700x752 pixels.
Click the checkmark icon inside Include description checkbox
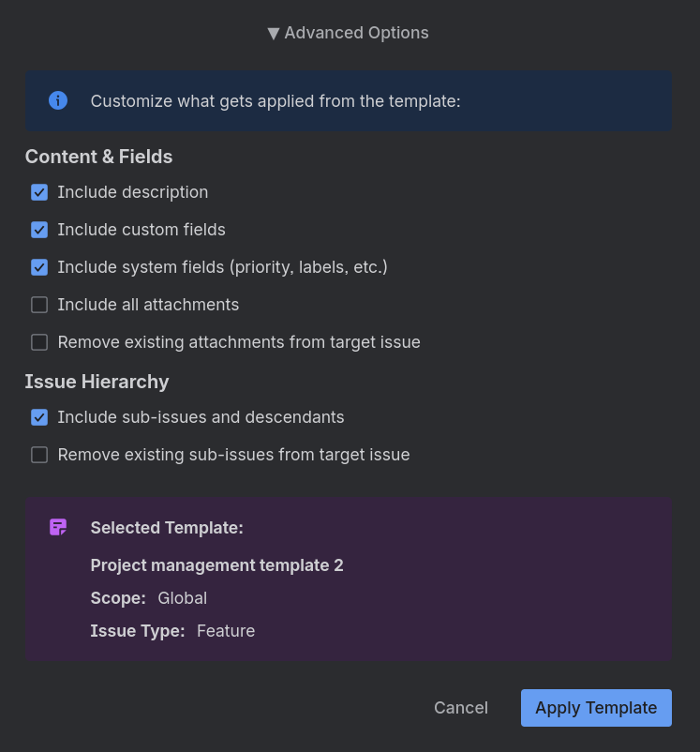click(39, 192)
